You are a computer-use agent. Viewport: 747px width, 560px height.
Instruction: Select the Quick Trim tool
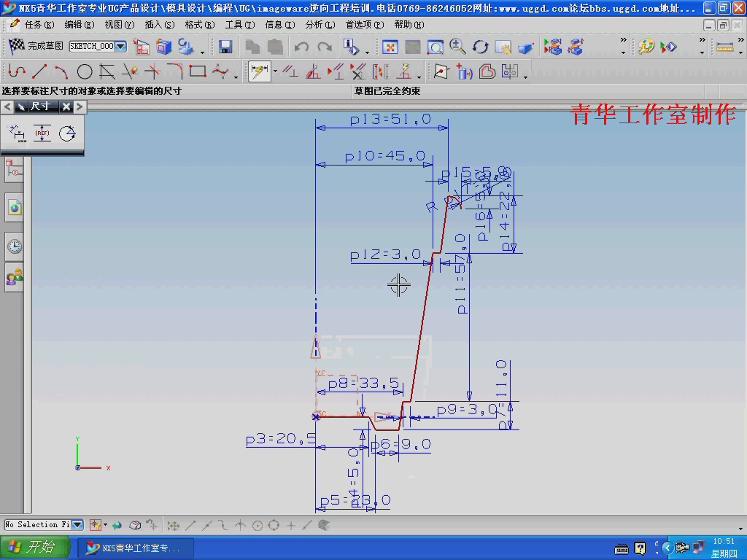(130, 72)
